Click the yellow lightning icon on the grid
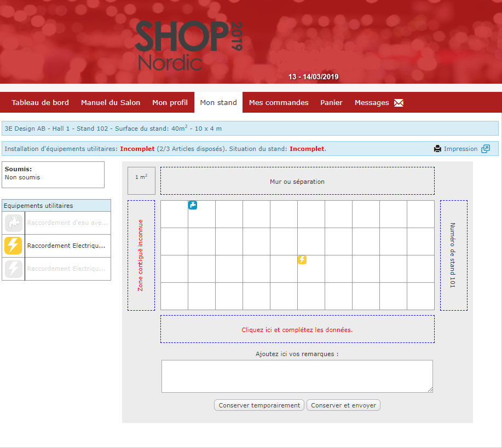Screen dimensions: 502x448 coord(302,259)
